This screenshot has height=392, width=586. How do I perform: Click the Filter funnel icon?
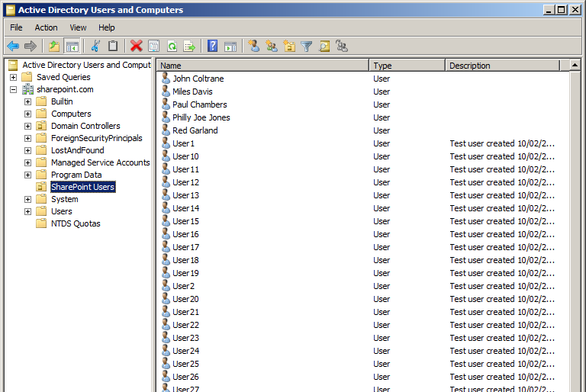pyautogui.click(x=307, y=46)
